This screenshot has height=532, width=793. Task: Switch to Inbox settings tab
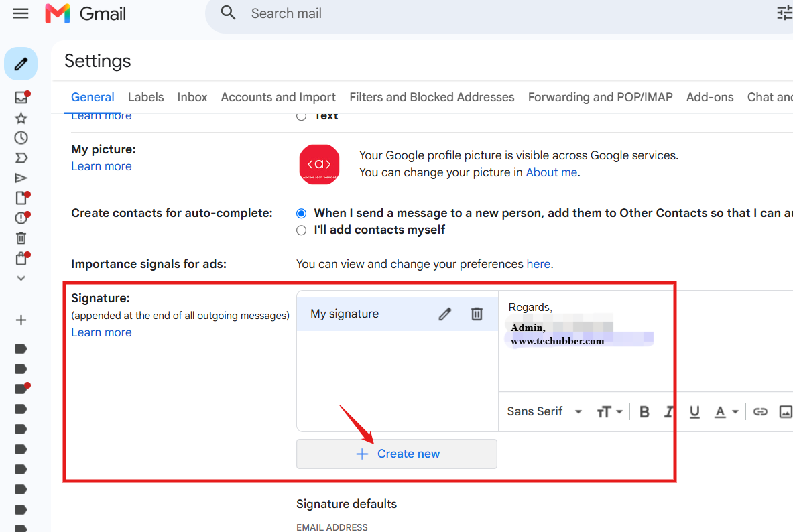point(192,97)
